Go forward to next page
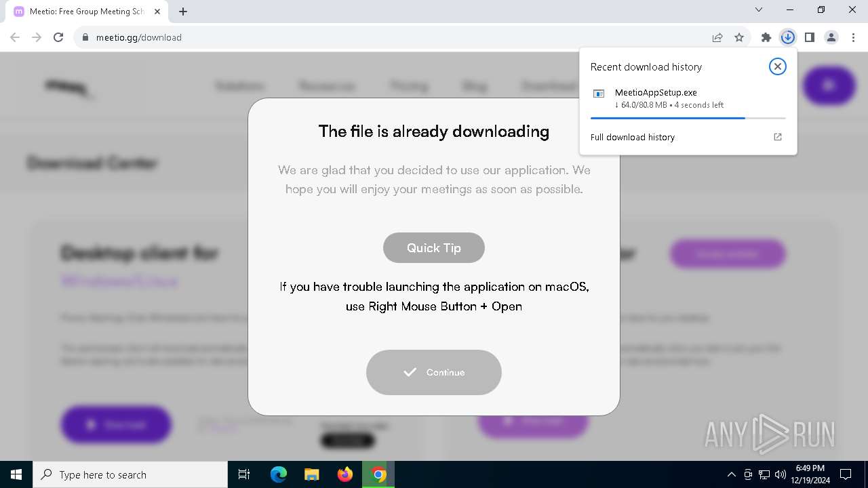The width and height of the screenshot is (868, 488). point(37,37)
